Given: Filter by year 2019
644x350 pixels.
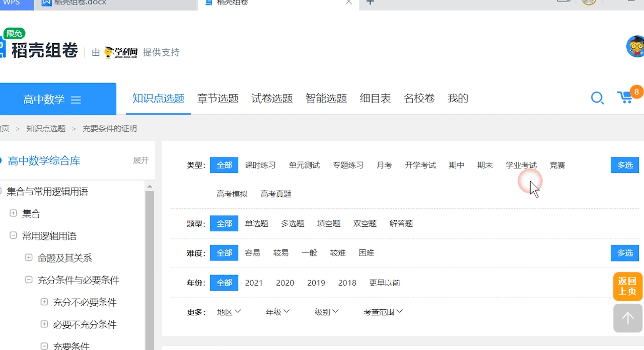Looking at the screenshot, I should coord(316,283).
